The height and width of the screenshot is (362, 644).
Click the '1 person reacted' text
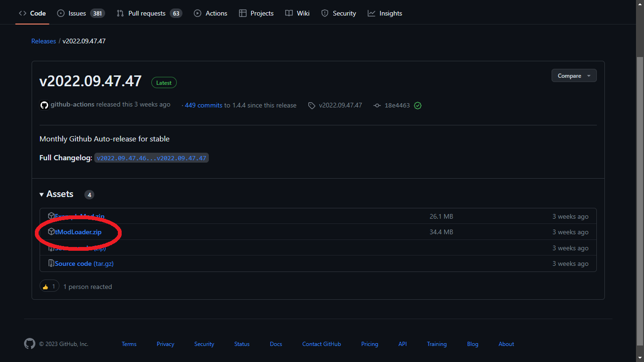(x=88, y=287)
